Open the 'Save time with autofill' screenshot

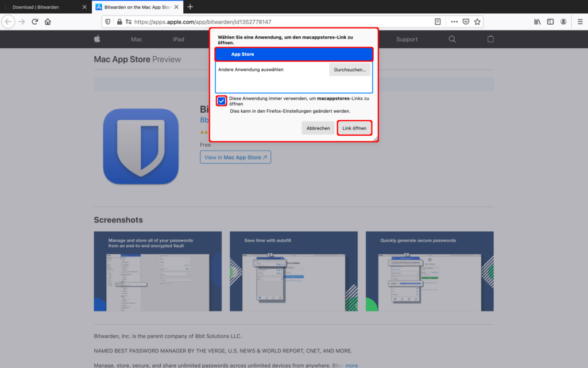click(293, 271)
